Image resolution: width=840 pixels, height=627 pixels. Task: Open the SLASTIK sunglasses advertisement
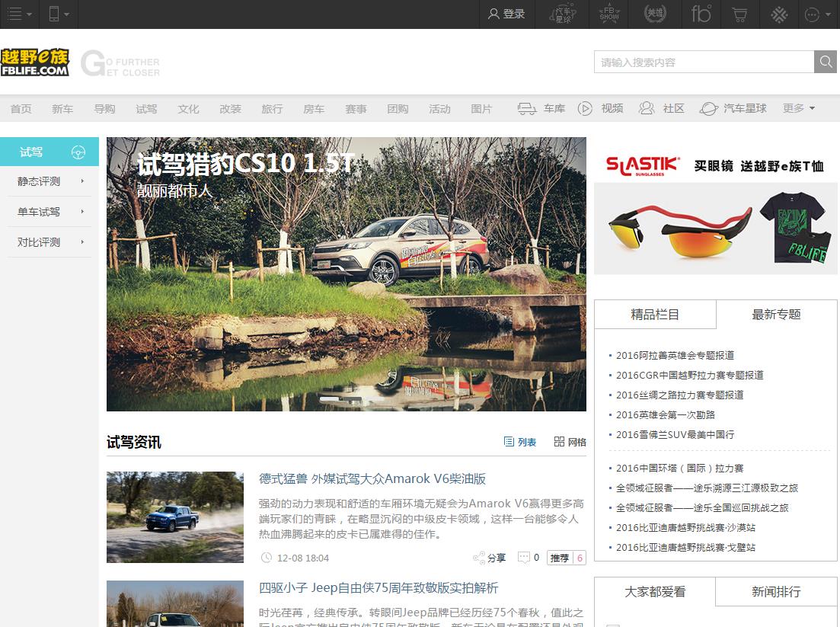715,212
